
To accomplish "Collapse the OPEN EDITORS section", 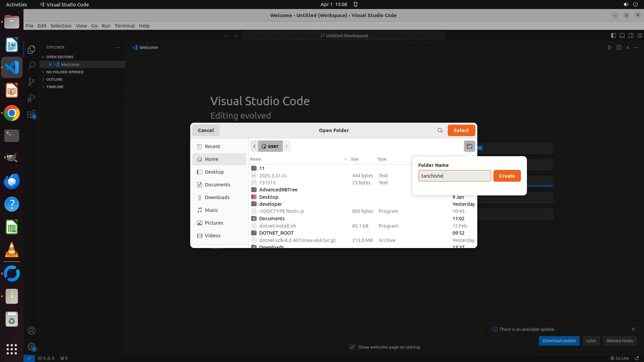I will pos(59,57).
